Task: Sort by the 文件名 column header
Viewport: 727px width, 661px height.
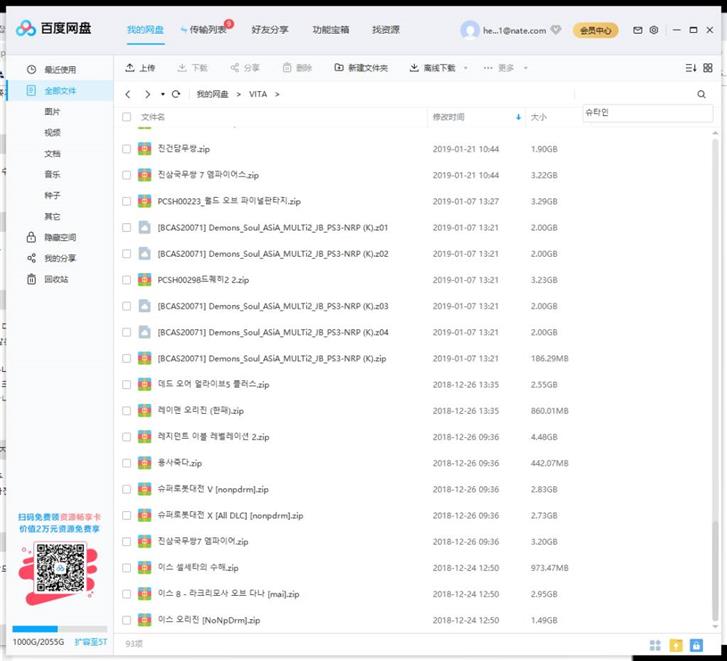Action: click(153, 117)
